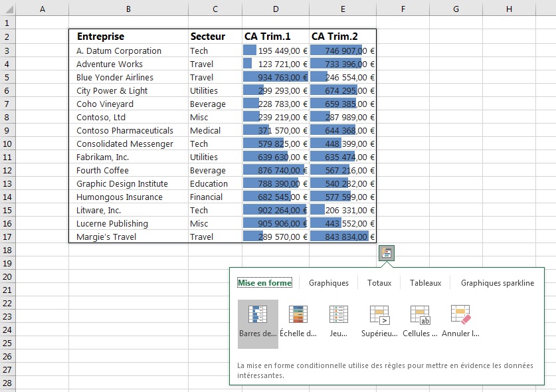Select the Financial sector cell
This screenshot has width=556, height=392.
click(215, 197)
